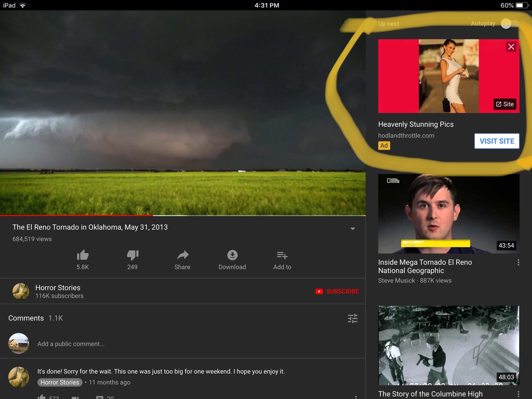Like the video with thumbs up icon

pyautogui.click(x=82, y=255)
